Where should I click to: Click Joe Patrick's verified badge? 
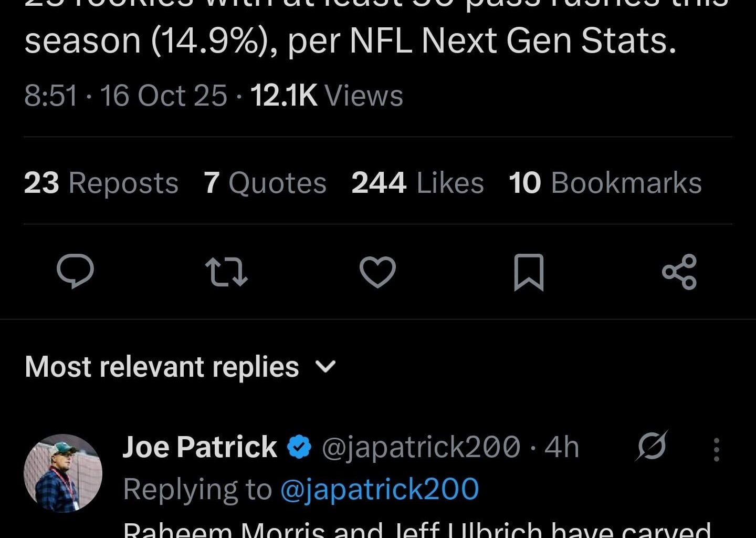[x=298, y=446]
